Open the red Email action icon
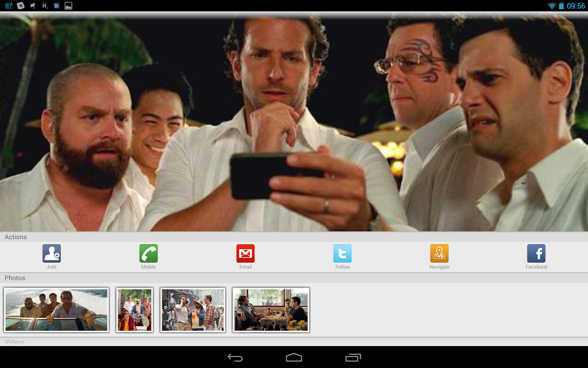This screenshot has height=368, width=588. tap(245, 254)
